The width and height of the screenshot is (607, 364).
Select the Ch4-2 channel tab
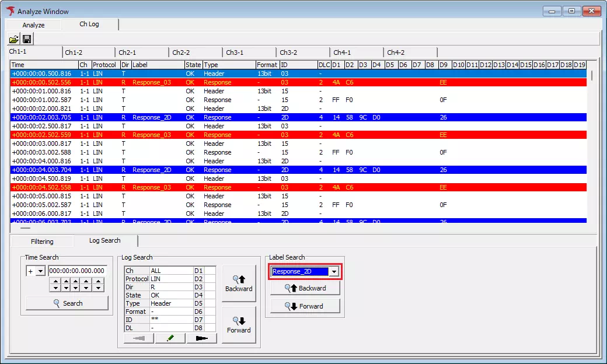pyautogui.click(x=396, y=52)
